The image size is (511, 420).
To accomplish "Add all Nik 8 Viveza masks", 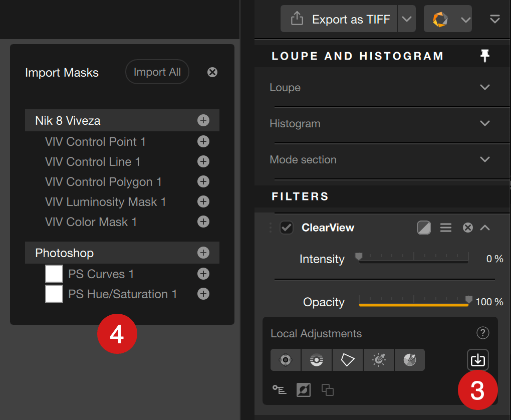I will point(203,120).
